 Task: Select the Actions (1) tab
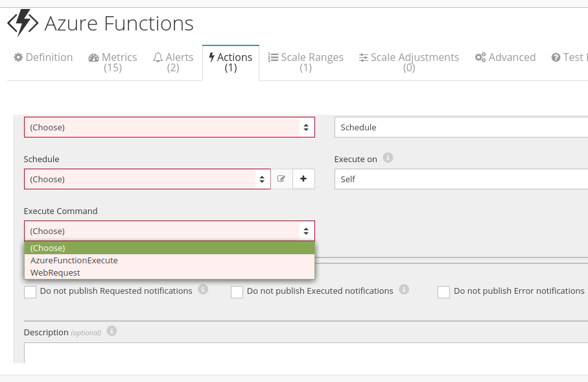point(231,62)
